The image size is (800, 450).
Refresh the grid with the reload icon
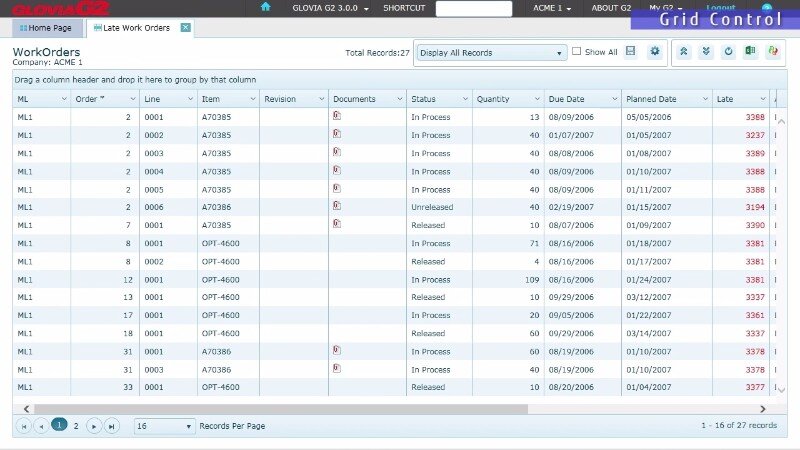(x=728, y=52)
